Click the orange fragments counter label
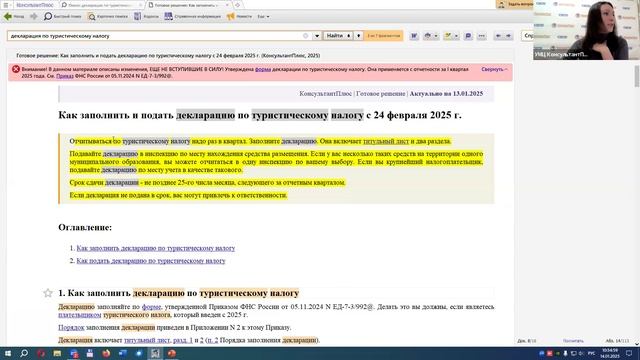This screenshot has height=360, width=640. pos(383,36)
